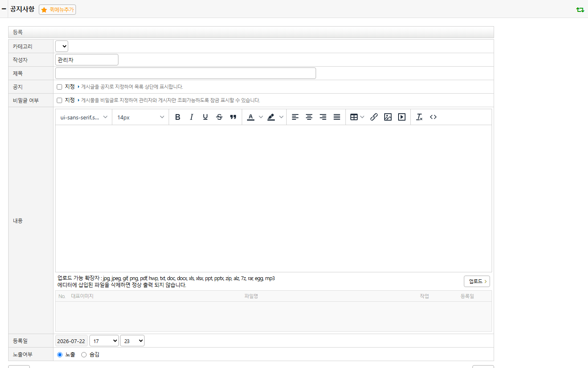
Task: Open the hour dropdown showing 17
Action: 104,341
